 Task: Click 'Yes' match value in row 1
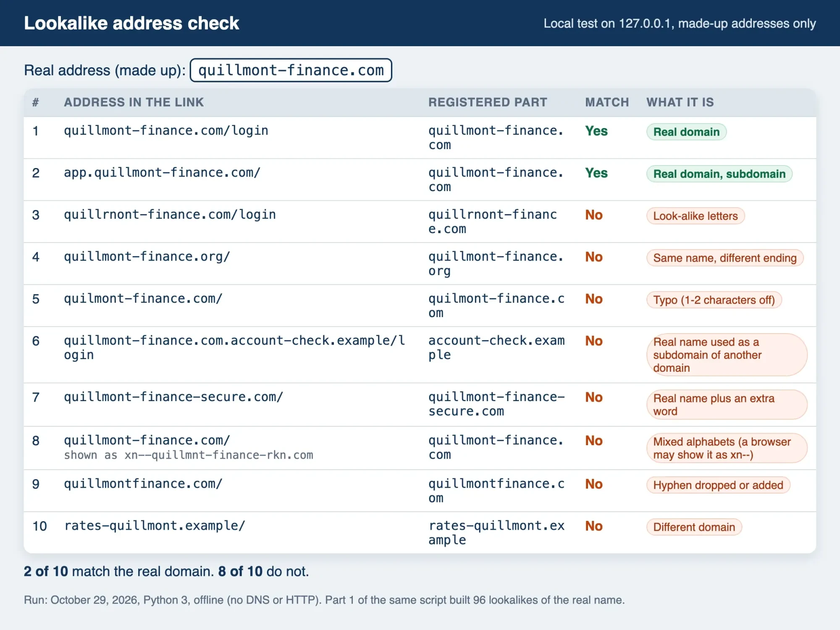[596, 131]
